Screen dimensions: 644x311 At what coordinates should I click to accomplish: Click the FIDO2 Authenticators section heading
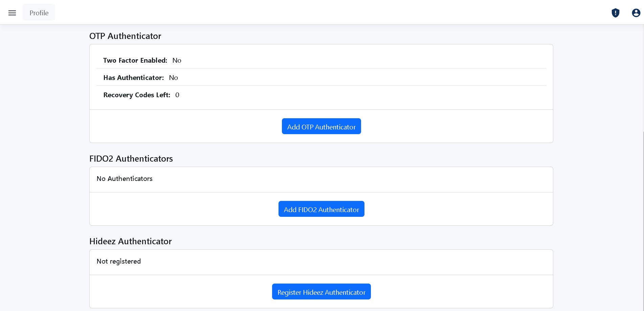click(131, 159)
